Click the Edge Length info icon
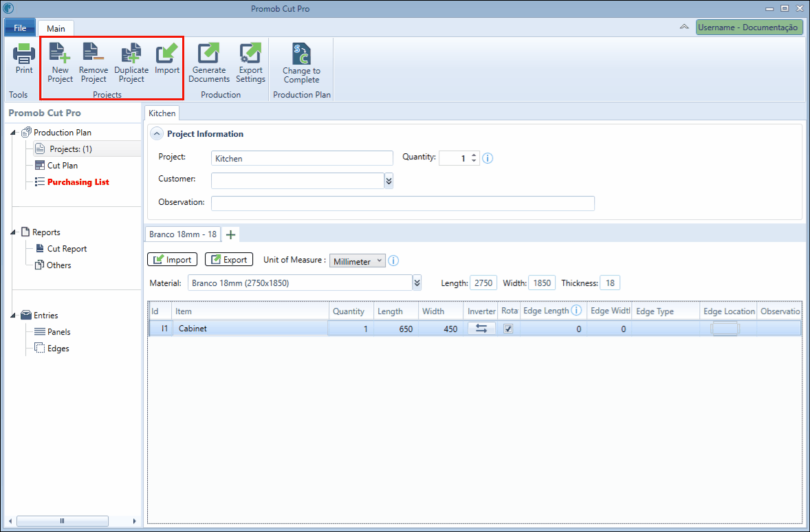Screen dimensions: 810x532 click(576, 311)
